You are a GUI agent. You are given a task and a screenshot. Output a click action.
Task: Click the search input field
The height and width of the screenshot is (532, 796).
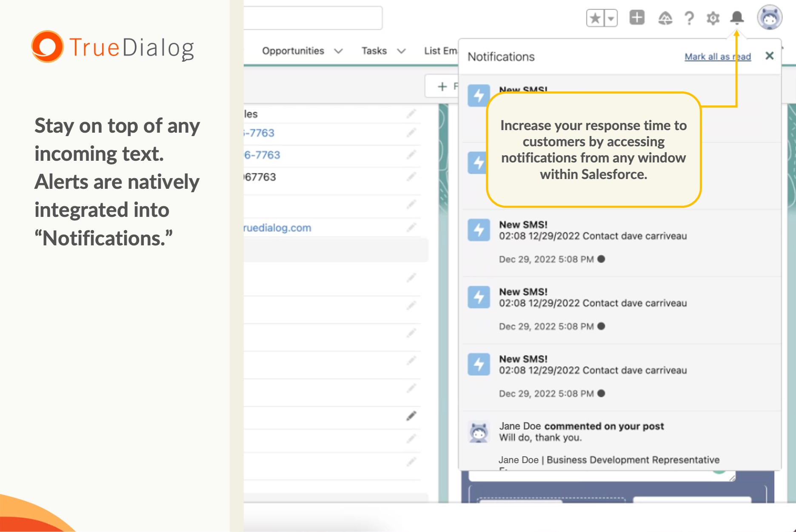[x=313, y=18]
